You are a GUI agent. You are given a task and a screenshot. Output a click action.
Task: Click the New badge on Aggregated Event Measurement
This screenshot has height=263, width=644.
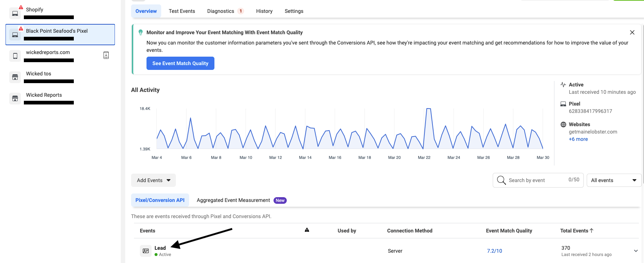pos(280,200)
